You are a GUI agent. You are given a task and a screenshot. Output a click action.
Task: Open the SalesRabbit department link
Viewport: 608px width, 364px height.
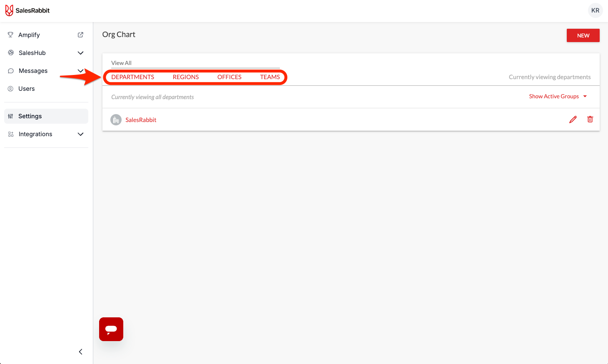pyautogui.click(x=141, y=120)
